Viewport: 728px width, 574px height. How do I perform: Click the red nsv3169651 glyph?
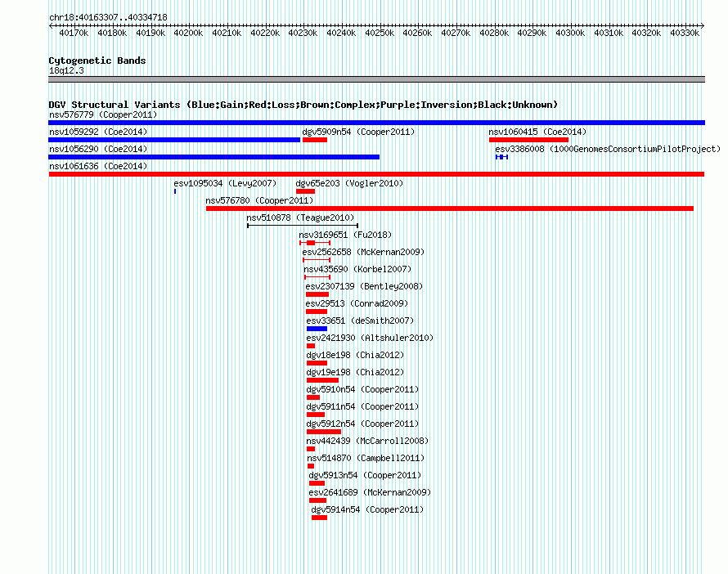click(315, 243)
